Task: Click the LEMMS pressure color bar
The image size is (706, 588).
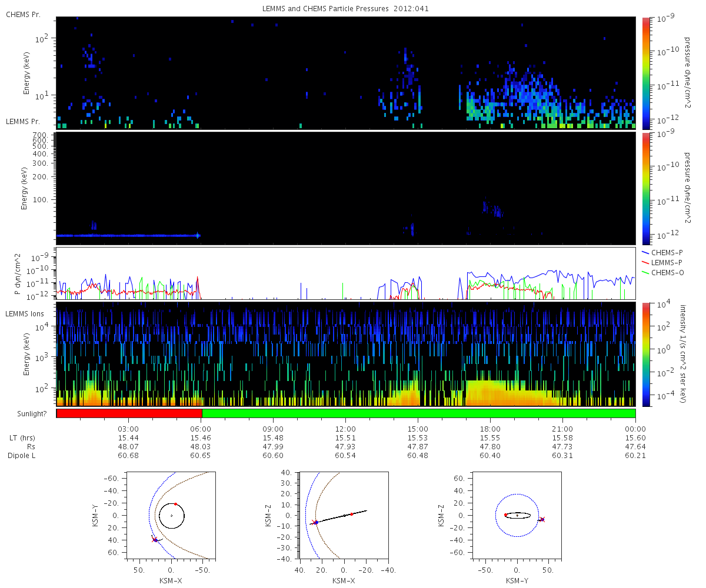Action: (x=647, y=188)
